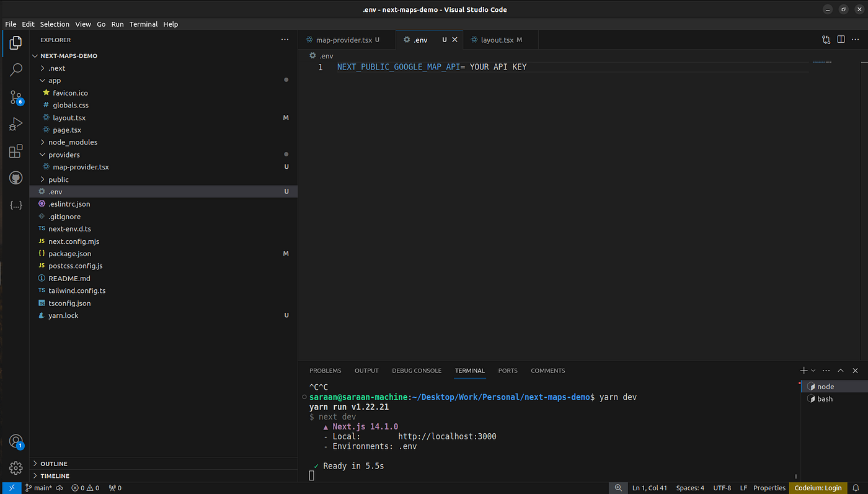Open the Terminal menu
Viewport: 868px width, 494px height.
click(x=143, y=24)
